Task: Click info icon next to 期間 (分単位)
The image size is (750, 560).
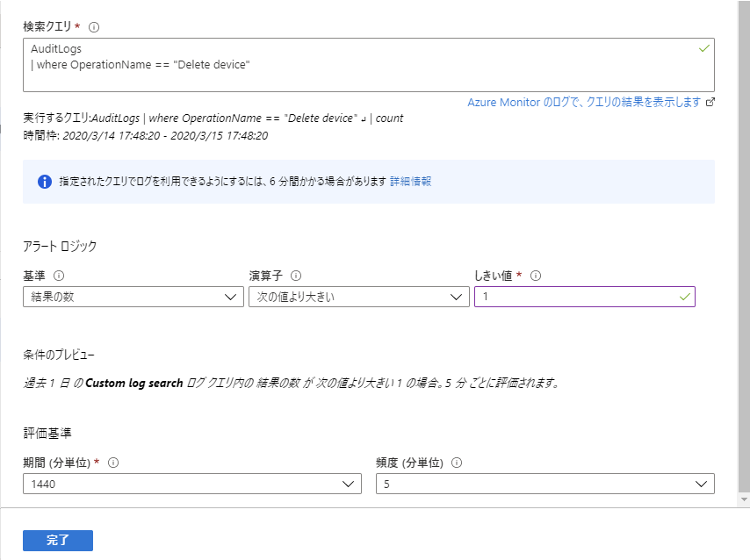Action: pyautogui.click(x=113, y=463)
